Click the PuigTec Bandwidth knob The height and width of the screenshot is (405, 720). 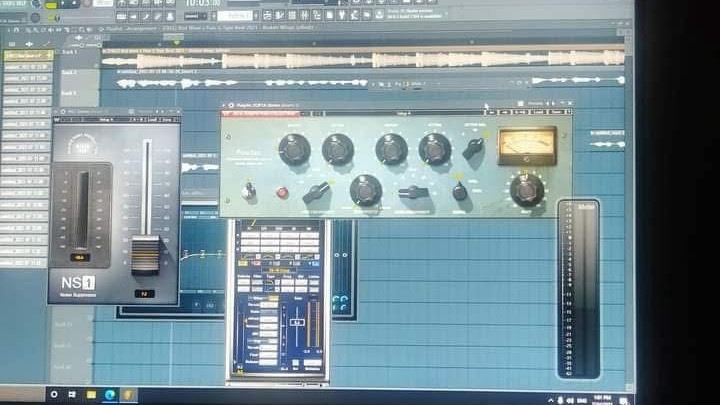[366, 190]
